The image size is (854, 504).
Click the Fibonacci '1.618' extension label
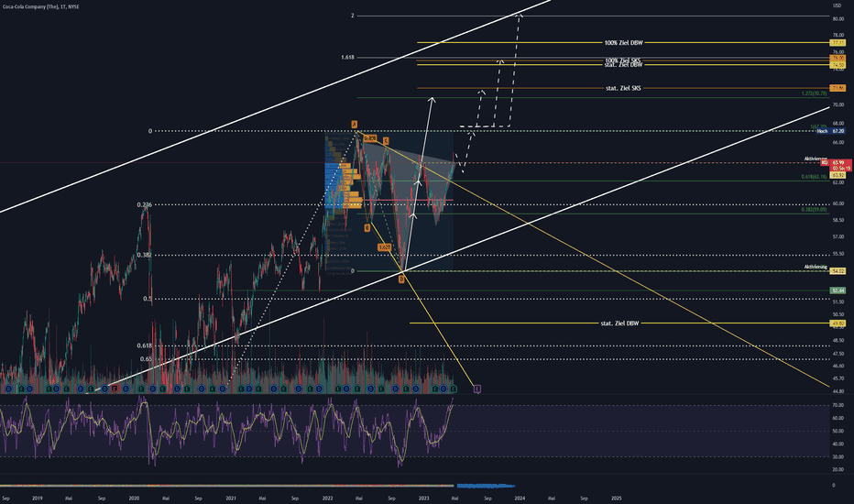(x=347, y=57)
